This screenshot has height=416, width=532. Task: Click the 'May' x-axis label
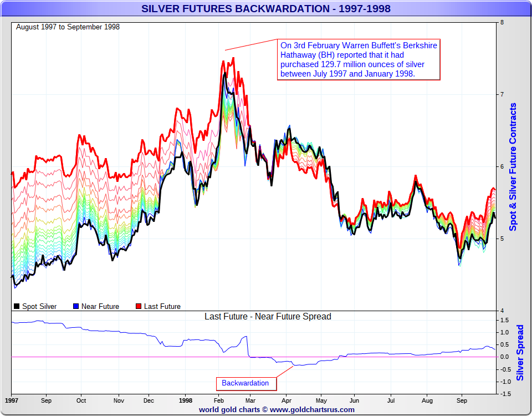click(x=321, y=400)
